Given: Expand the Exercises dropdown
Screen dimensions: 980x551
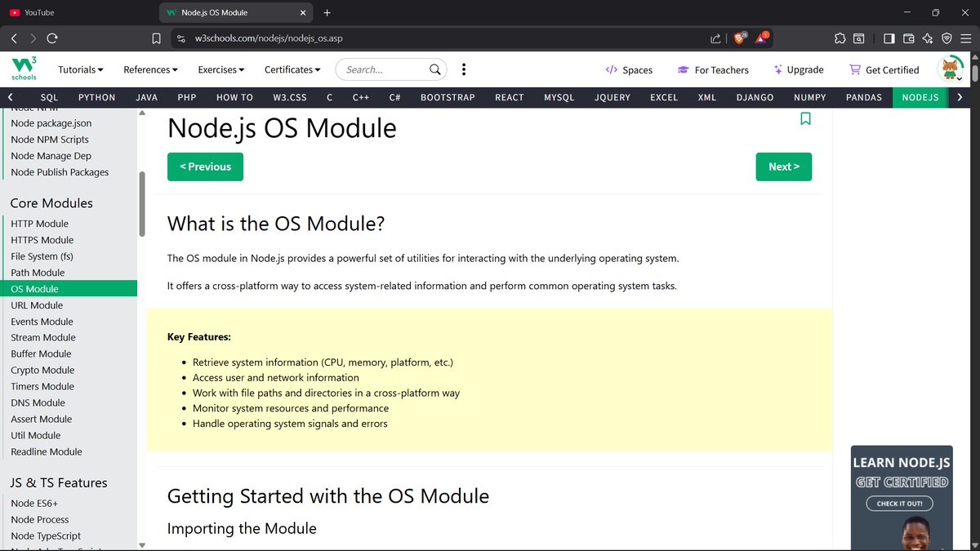Looking at the screenshot, I should point(222,69).
